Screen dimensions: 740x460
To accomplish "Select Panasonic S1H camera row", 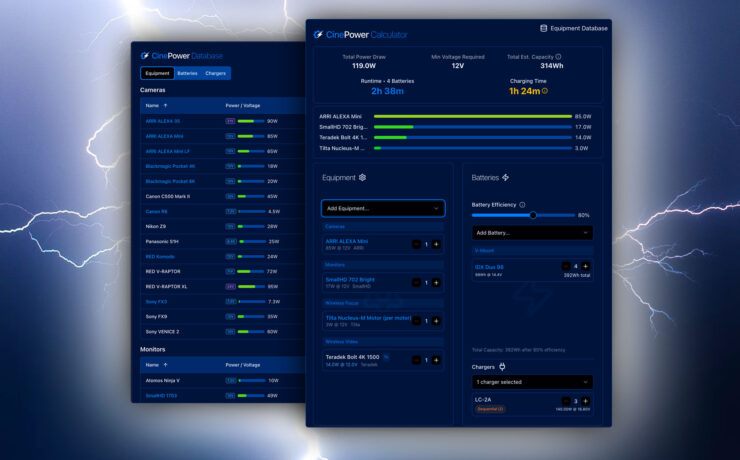I will coord(222,242).
